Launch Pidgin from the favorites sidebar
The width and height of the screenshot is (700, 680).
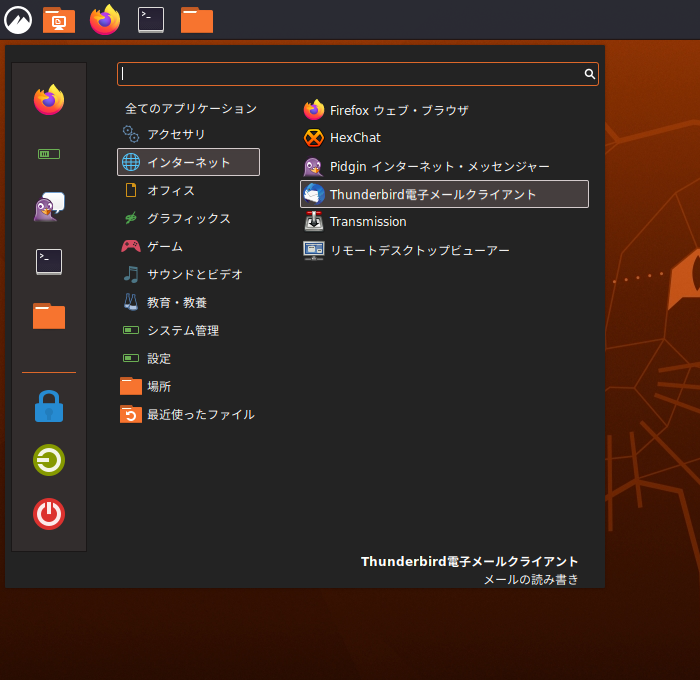pyautogui.click(x=49, y=207)
